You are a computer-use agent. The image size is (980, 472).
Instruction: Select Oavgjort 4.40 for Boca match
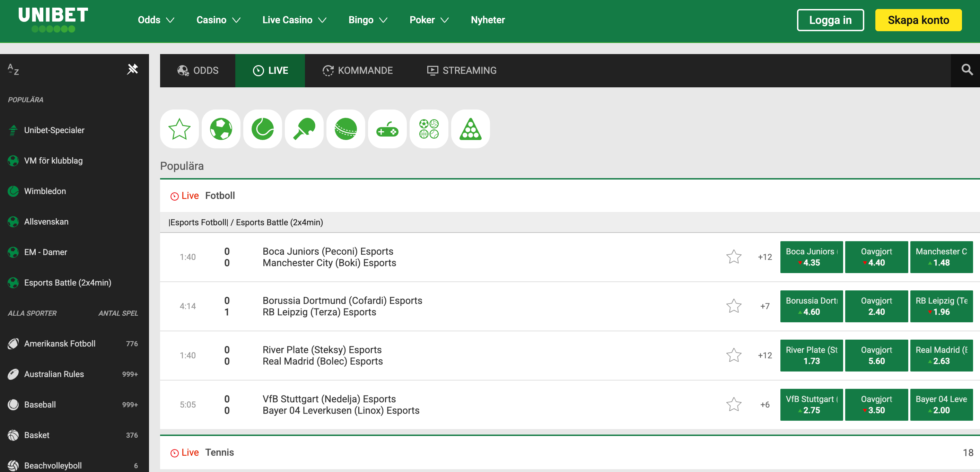click(876, 257)
